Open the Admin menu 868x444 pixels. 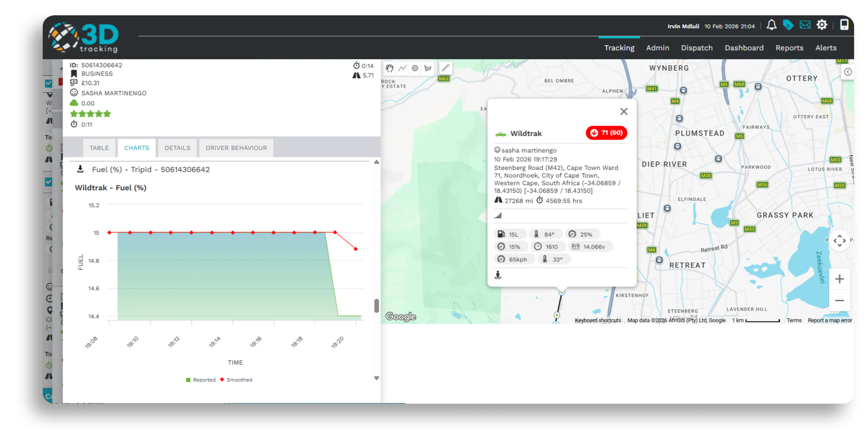657,48
